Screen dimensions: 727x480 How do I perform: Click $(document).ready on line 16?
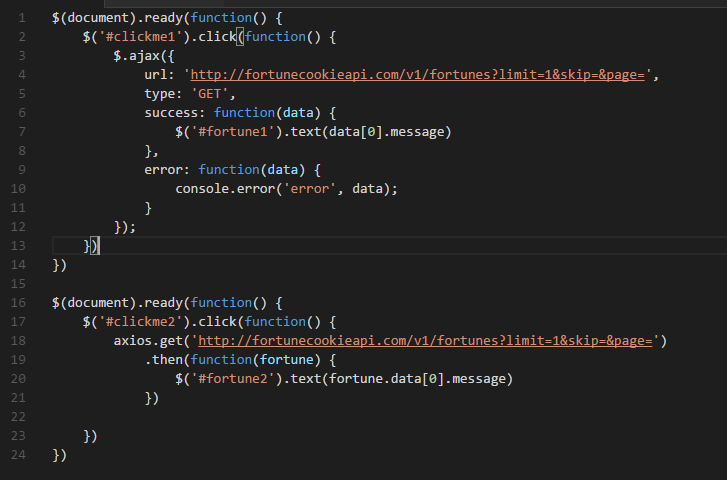117,303
